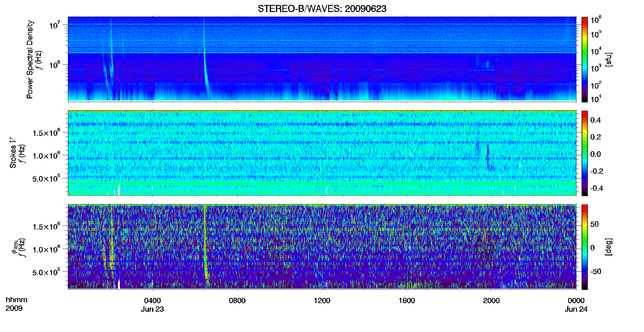Image resolution: width=644 pixels, height=332 pixels.
Task: Click the 10^1 label on top colorbar
Action: [596, 99]
